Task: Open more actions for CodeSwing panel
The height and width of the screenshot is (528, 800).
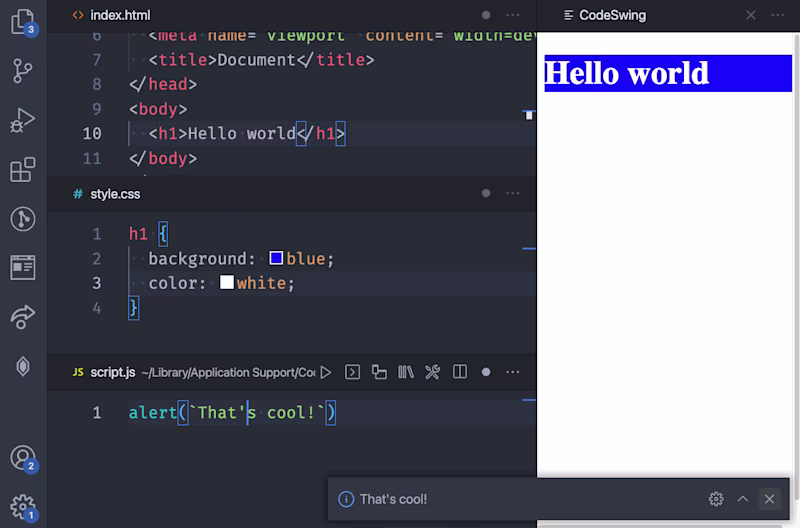Action: tap(778, 15)
